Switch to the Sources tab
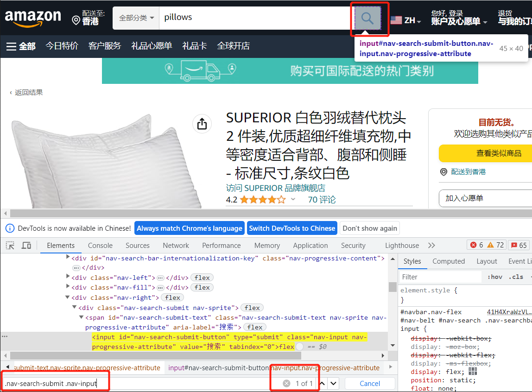 tap(138, 246)
